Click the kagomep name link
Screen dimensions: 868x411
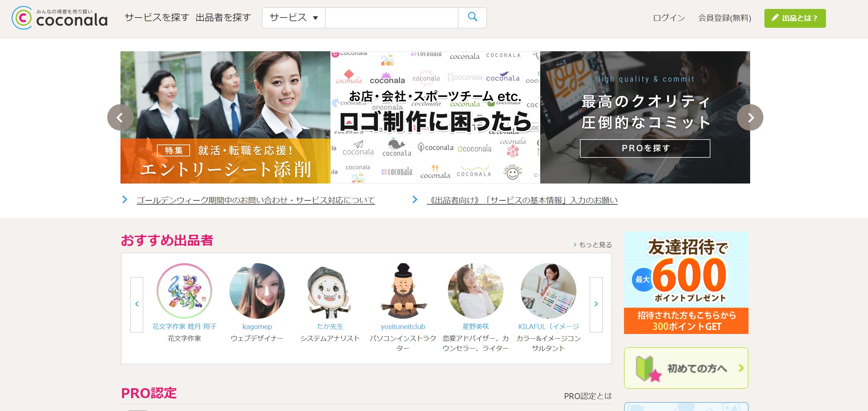[257, 326]
